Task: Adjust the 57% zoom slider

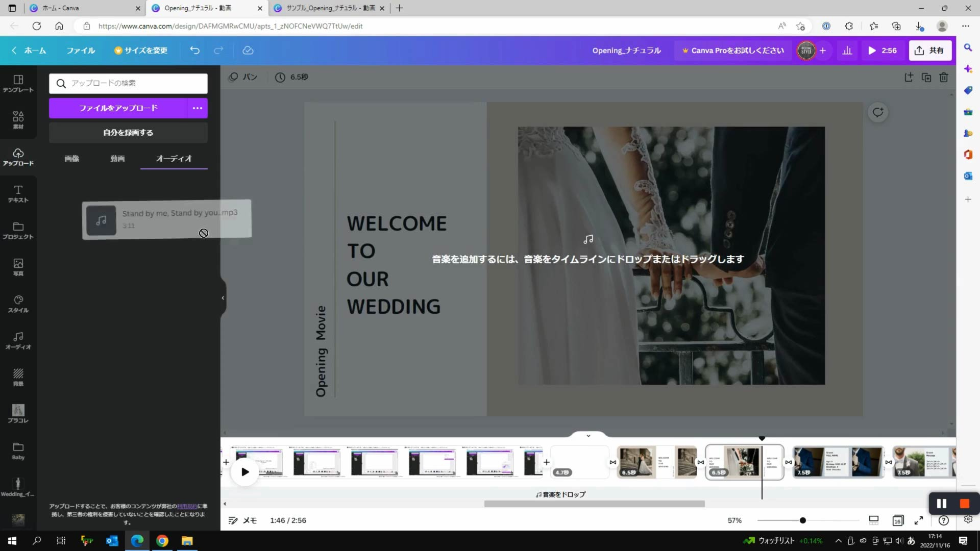Action: [803, 520]
